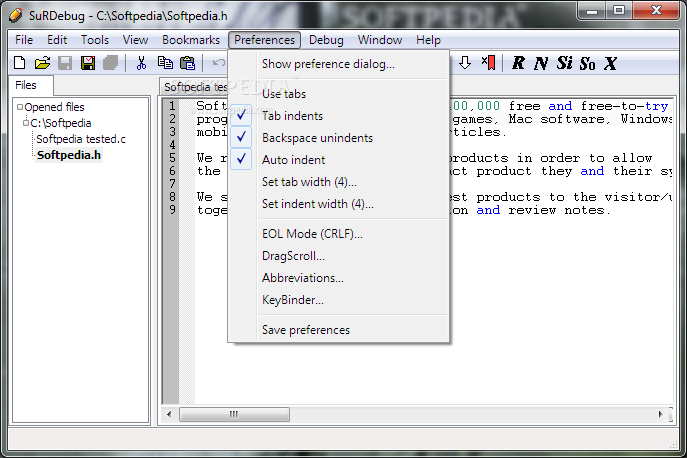
Task: Uncheck Backspace unindents option
Action: (338, 138)
